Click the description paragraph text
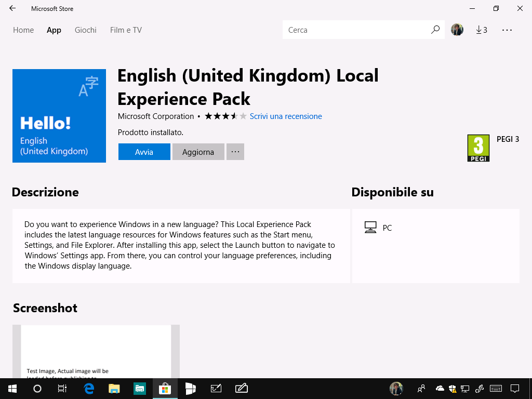This screenshot has width=532, height=399. pyautogui.click(x=180, y=245)
